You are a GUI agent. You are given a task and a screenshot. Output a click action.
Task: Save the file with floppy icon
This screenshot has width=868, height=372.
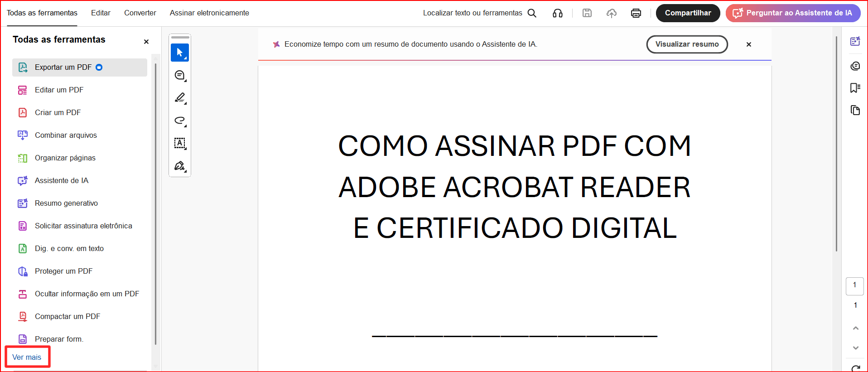(x=587, y=13)
